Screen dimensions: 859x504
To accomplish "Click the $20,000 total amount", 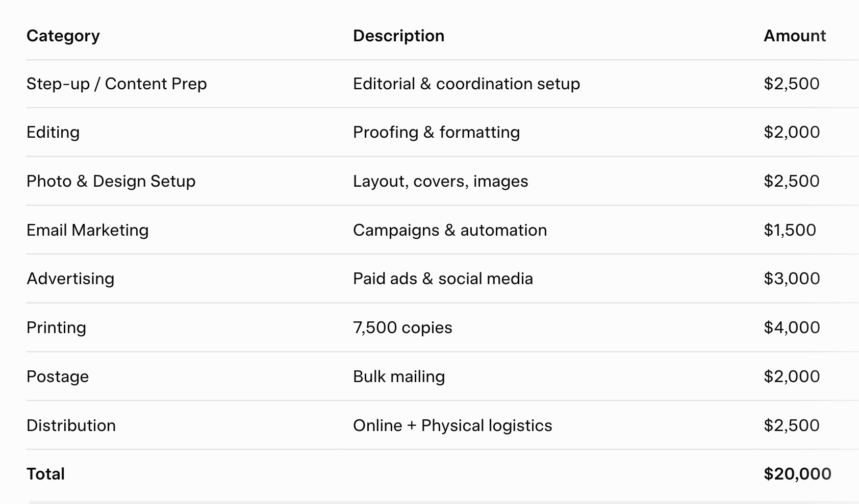I will coord(797,474).
